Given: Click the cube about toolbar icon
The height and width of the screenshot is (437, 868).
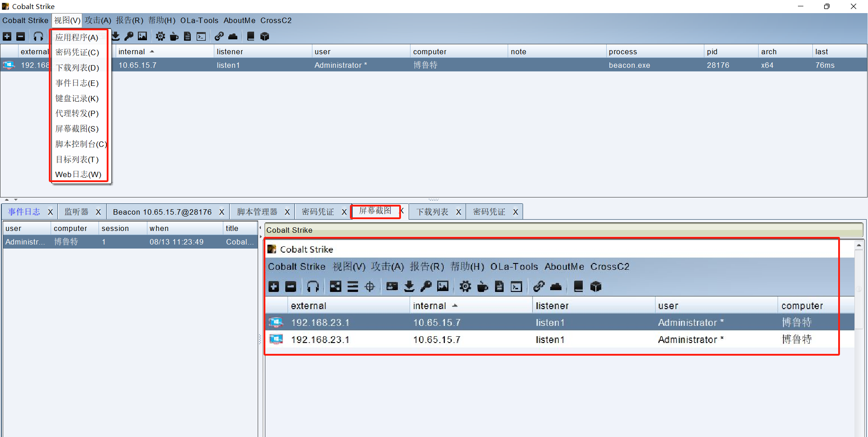Looking at the screenshot, I should click(x=265, y=37).
